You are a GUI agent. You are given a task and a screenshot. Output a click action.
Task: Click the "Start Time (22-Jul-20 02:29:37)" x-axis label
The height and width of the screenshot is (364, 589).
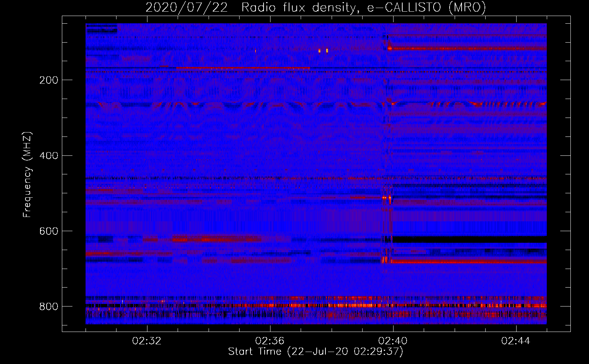tap(316, 352)
